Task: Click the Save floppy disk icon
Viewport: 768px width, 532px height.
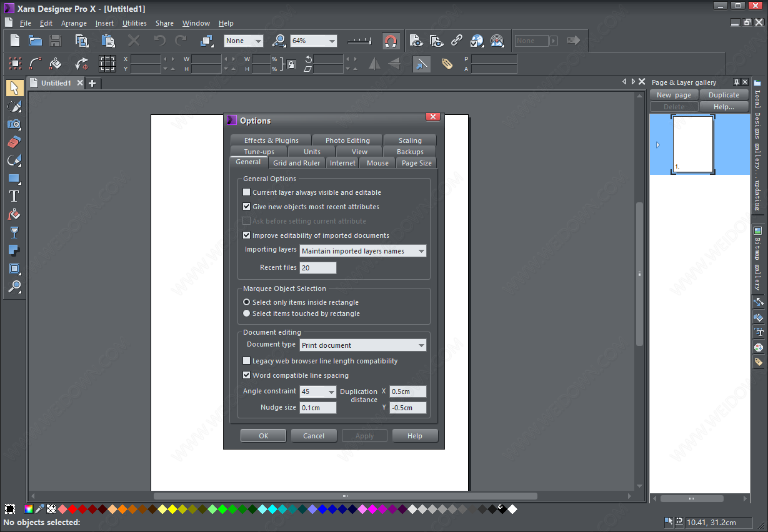Action: [x=56, y=41]
